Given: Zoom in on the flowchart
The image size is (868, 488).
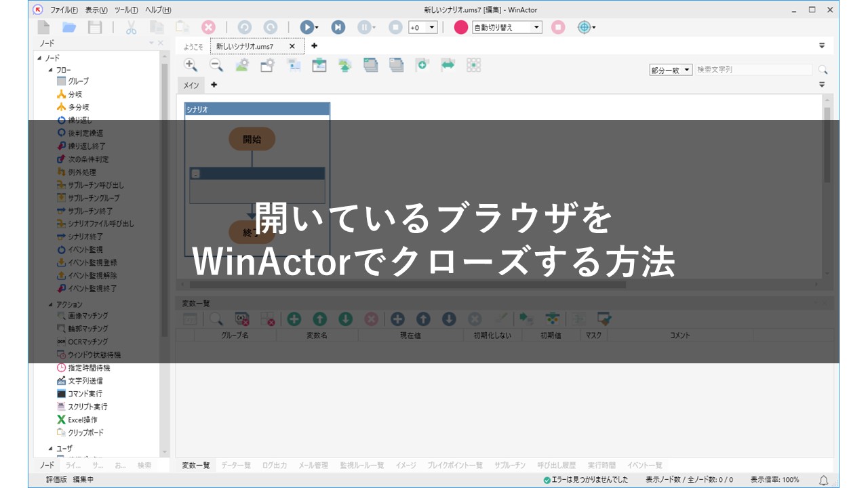Looking at the screenshot, I should [191, 65].
